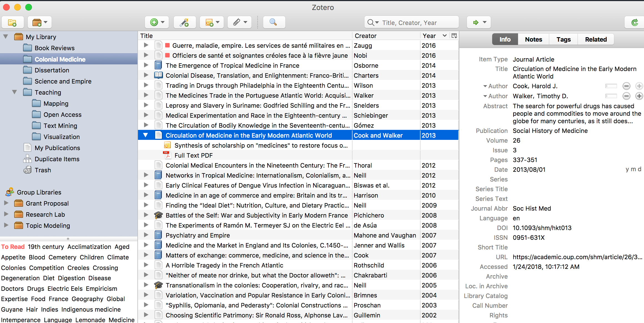Expand the Topic Modeling group library
This screenshot has width=644, height=323.
click(x=6, y=225)
